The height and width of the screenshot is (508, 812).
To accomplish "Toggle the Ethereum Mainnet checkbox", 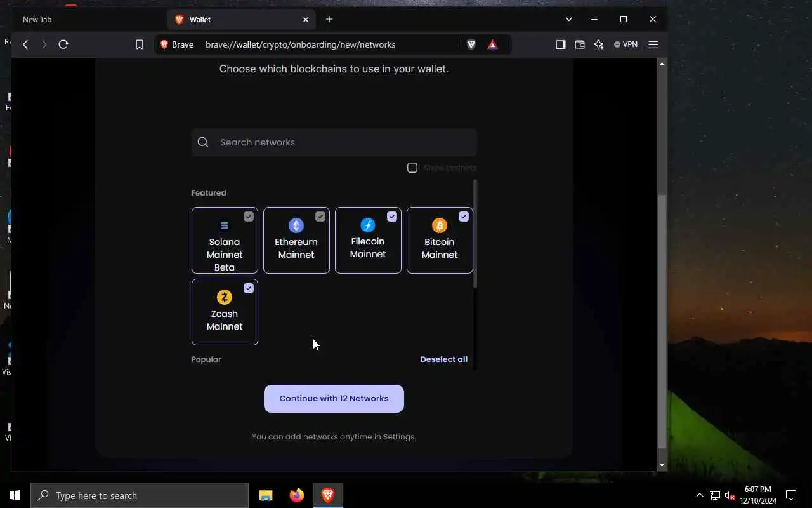I will (x=320, y=217).
